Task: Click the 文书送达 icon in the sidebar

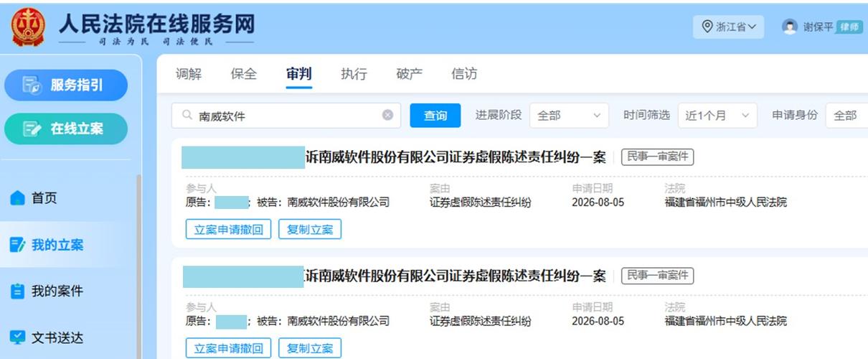Action: pyautogui.click(x=18, y=337)
